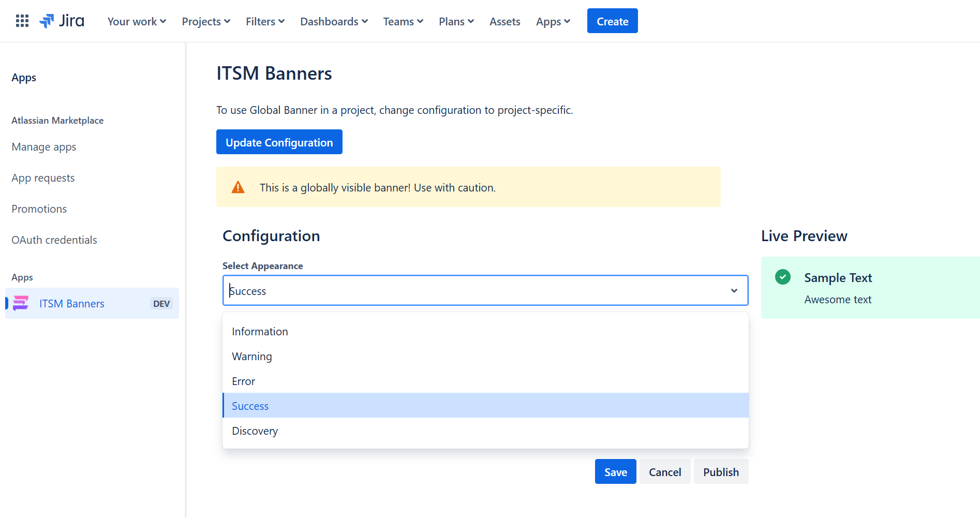This screenshot has width=980, height=518.
Task: Click the green success checkmark in Live Preview
Action: [x=782, y=277]
